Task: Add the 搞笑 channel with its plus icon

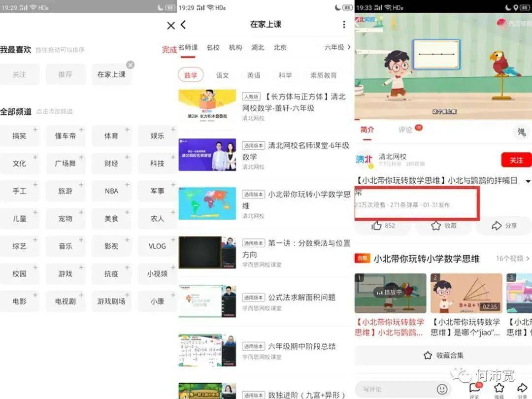Action: [x=35, y=130]
